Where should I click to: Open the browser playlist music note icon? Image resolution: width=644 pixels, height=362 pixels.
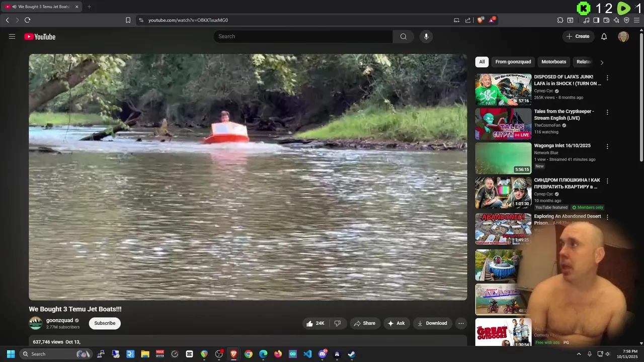coord(586,20)
